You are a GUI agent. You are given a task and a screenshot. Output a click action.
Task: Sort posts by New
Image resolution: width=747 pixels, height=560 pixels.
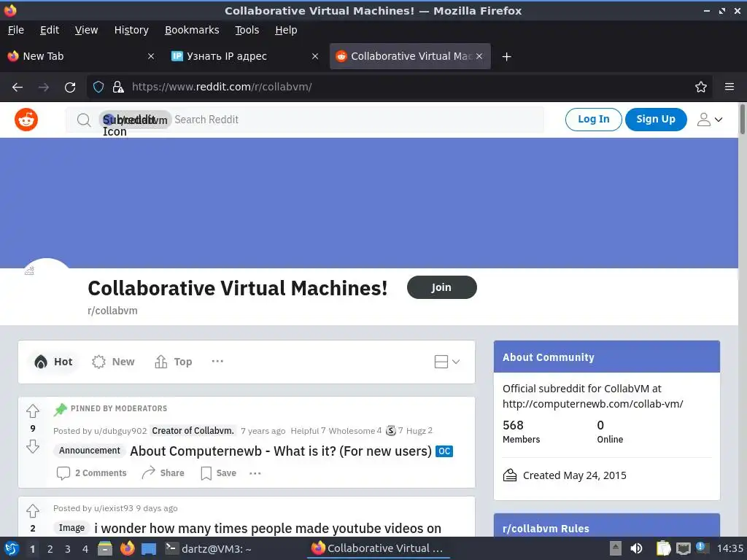[113, 362]
